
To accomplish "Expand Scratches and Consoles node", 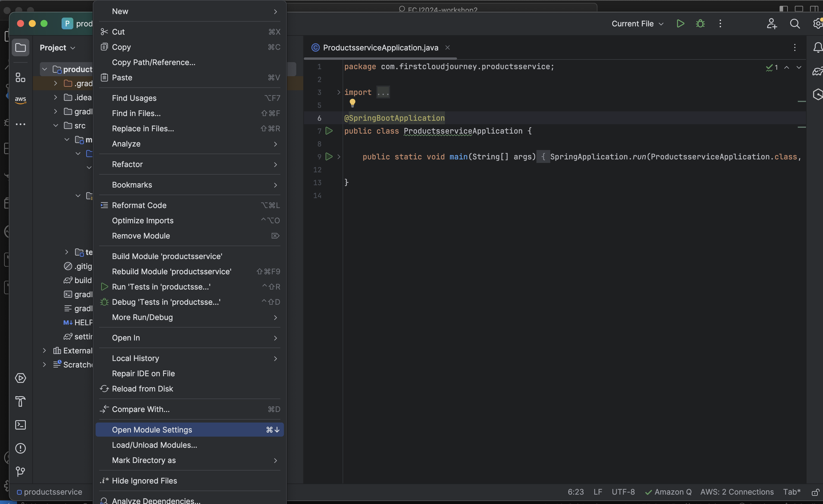I will point(44,365).
